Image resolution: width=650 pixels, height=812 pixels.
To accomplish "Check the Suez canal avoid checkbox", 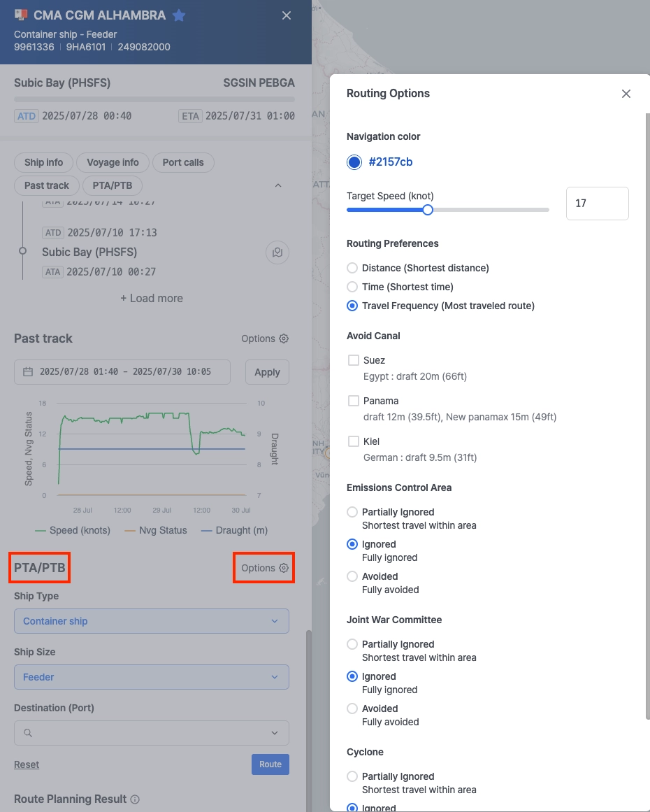I will click(x=354, y=360).
